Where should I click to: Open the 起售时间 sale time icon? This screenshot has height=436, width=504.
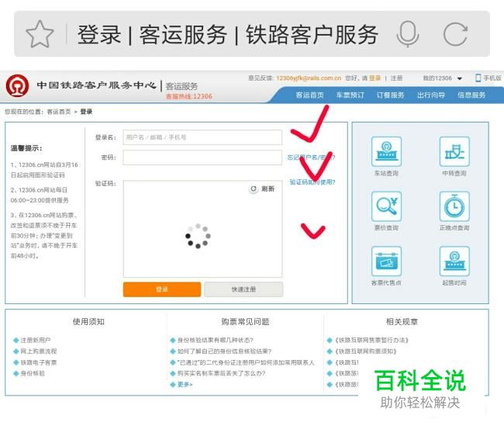click(454, 261)
